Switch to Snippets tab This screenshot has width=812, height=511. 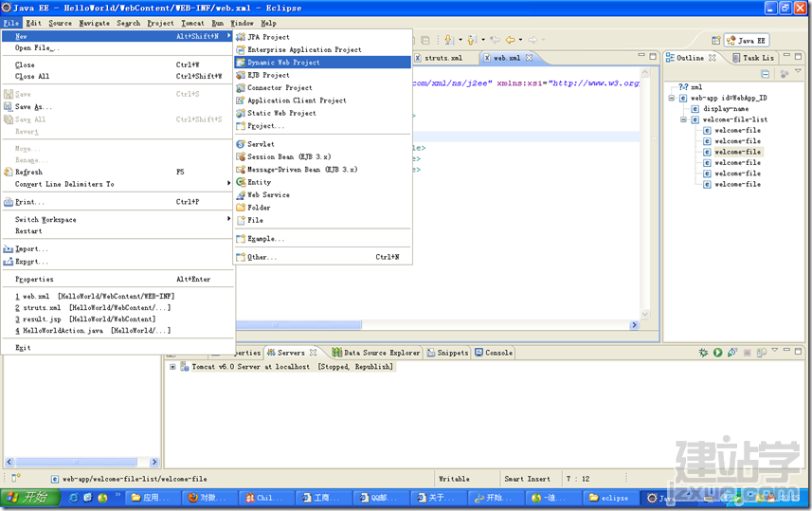point(447,353)
